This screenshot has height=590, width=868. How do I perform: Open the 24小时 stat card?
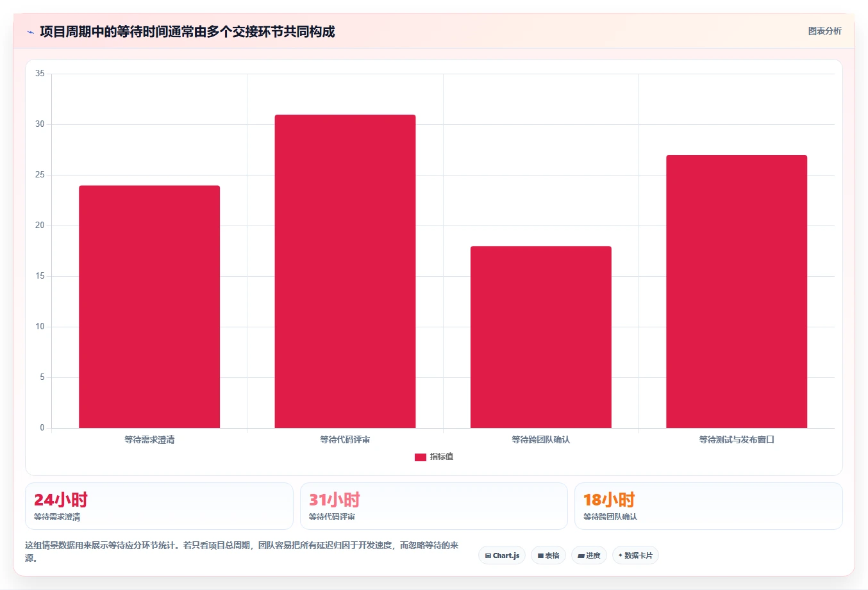coord(159,506)
